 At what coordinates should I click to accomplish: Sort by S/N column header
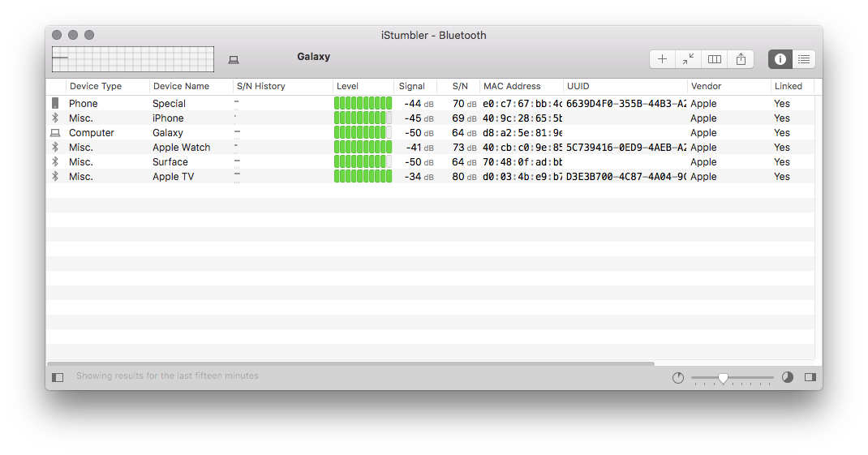coord(460,86)
